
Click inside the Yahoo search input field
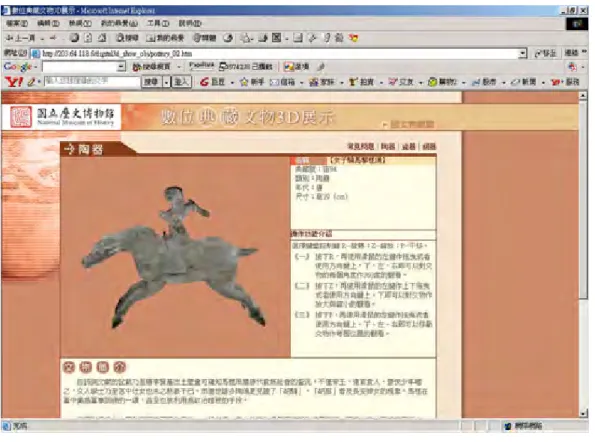(92, 82)
